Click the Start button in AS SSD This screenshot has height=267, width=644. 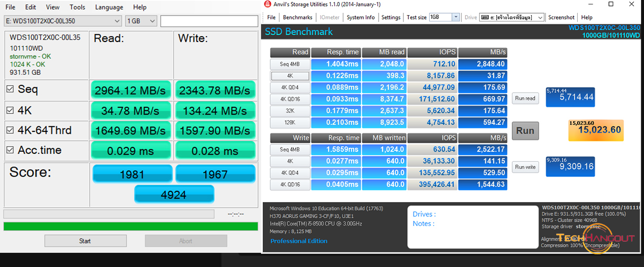point(85,241)
